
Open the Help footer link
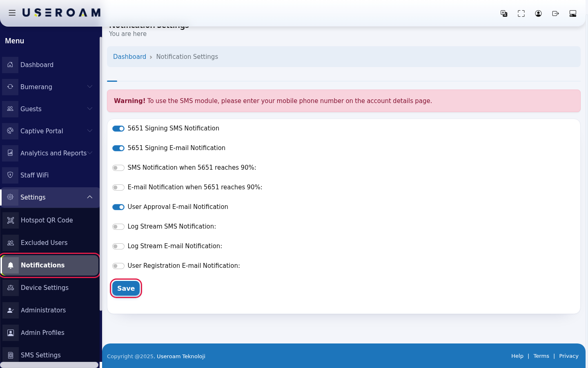point(517,356)
